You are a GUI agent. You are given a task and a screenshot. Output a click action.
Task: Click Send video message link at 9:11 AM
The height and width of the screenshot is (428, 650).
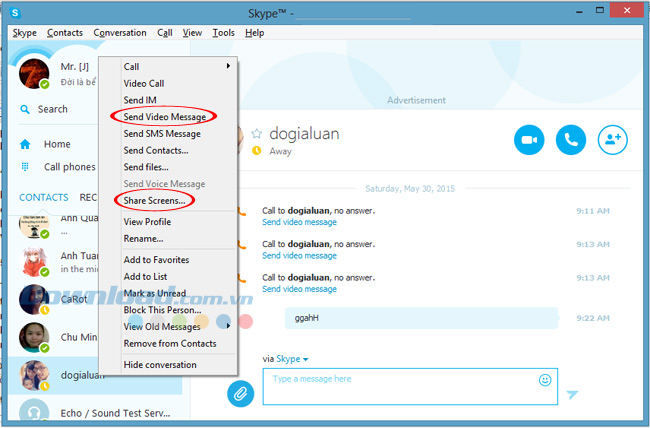299,222
